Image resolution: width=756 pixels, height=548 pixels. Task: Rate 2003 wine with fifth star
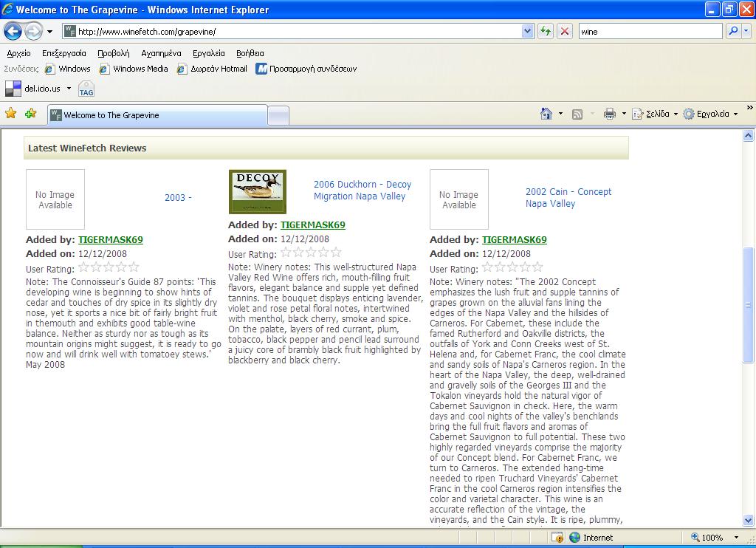134,267
